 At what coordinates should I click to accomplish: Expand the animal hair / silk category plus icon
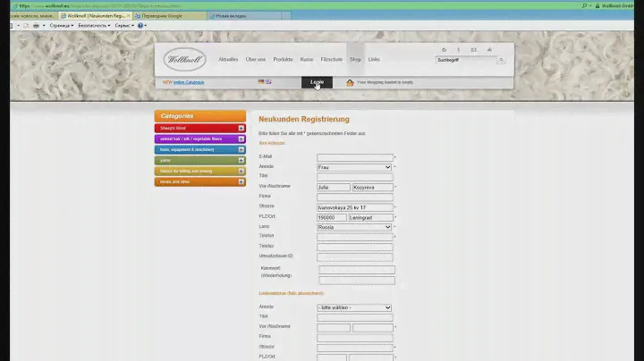point(241,139)
